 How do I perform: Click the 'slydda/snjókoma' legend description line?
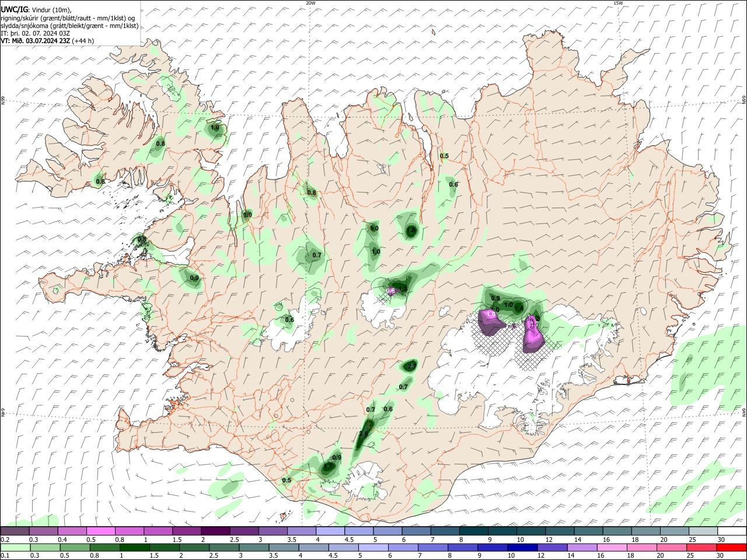(69, 26)
